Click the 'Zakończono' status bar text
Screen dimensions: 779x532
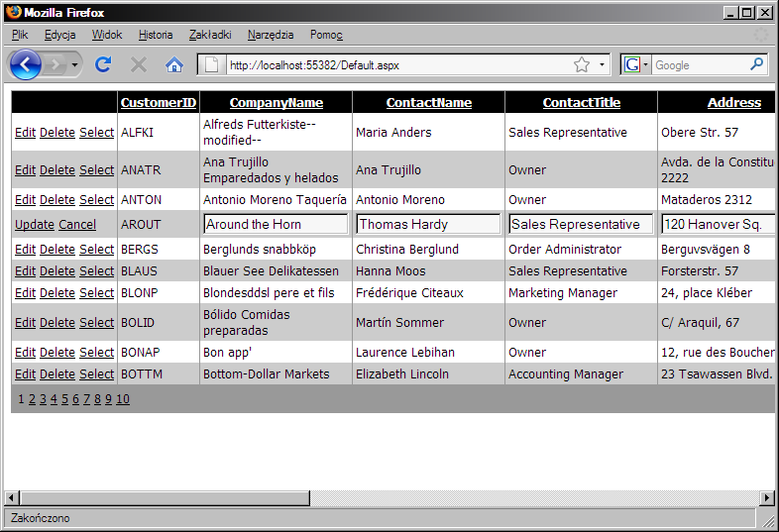41,518
